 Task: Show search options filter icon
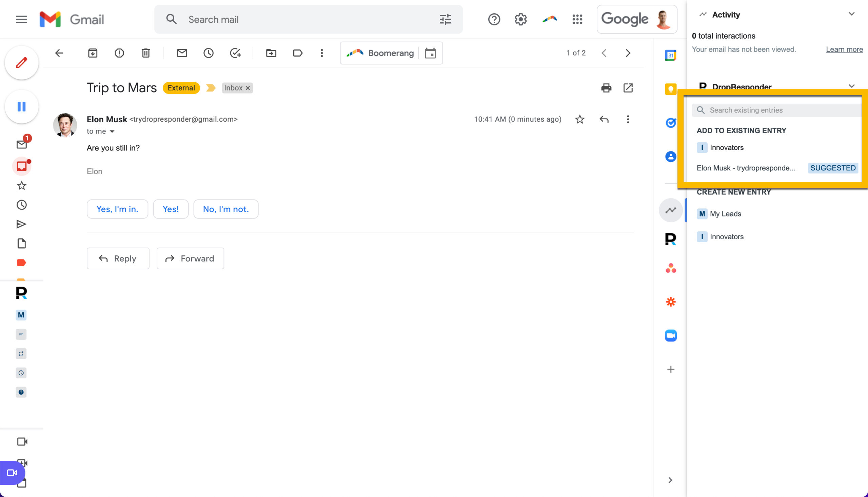tap(446, 19)
